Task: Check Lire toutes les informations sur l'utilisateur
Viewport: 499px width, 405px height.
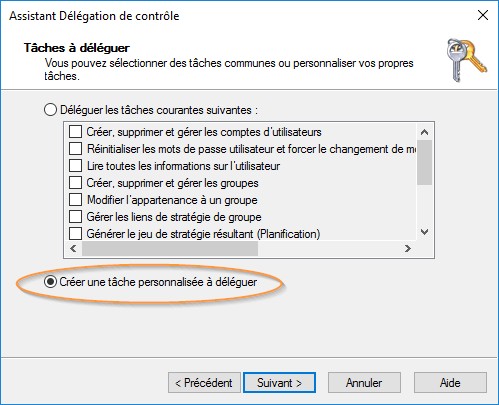Action: coord(75,166)
